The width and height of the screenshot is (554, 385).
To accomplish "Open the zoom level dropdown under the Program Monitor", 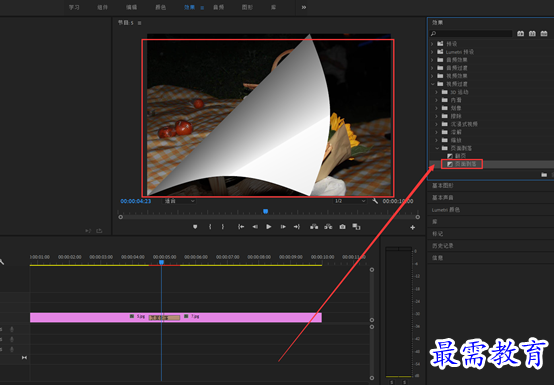I will [x=179, y=201].
